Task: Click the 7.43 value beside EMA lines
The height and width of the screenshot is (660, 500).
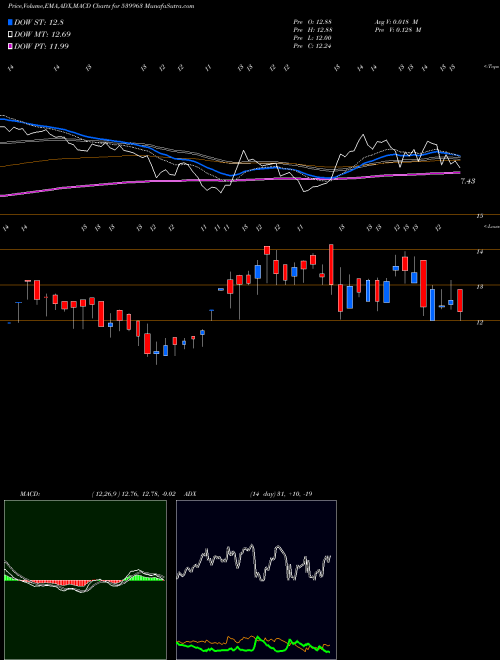Action: point(468,181)
